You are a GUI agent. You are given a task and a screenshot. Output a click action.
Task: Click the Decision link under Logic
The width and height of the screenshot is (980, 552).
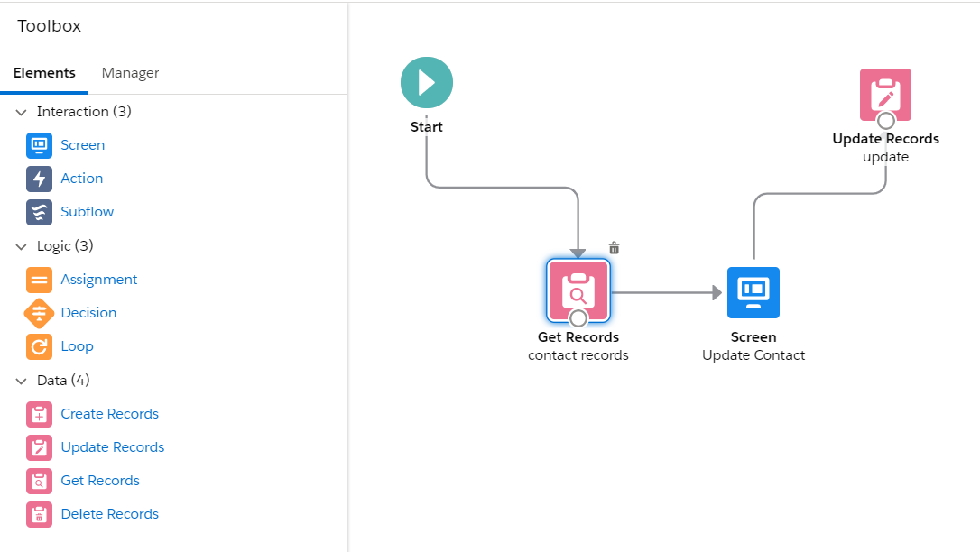point(88,313)
